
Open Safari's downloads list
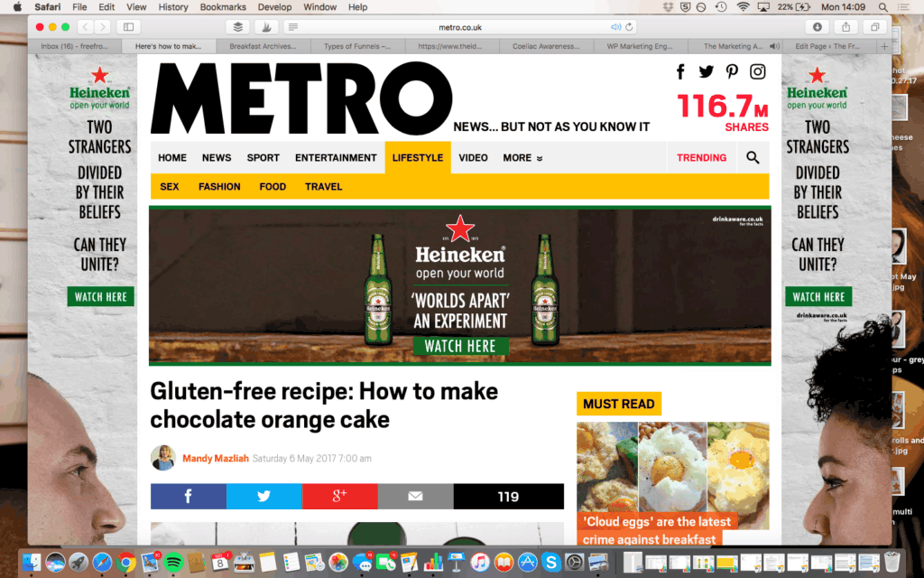click(x=818, y=26)
